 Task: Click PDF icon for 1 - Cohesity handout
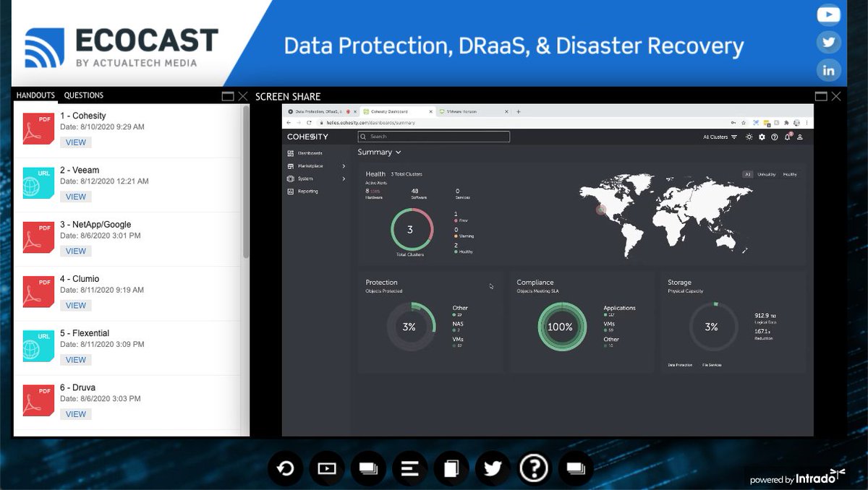coord(38,129)
